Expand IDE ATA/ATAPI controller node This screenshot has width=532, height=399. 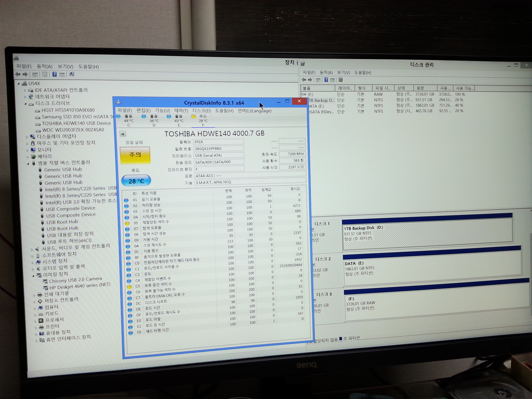pyautogui.click(x=25, y=90)
